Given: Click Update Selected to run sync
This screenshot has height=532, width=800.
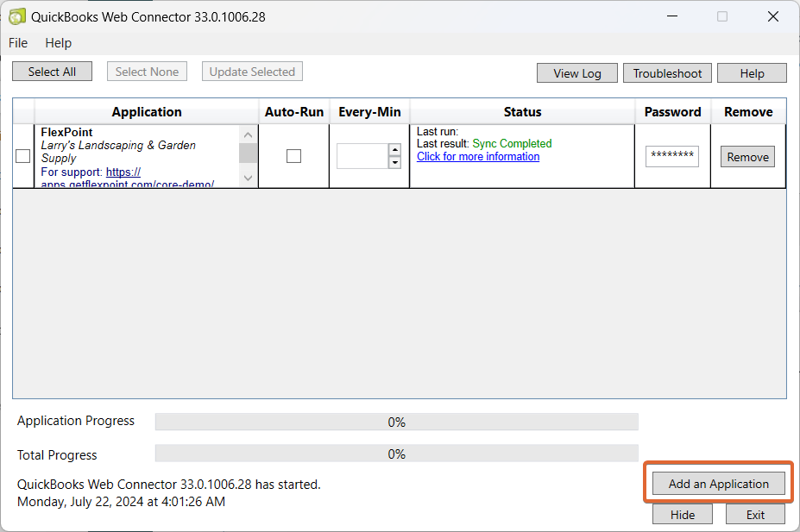Looking at the screenshot, I should (x=252, y=71).
